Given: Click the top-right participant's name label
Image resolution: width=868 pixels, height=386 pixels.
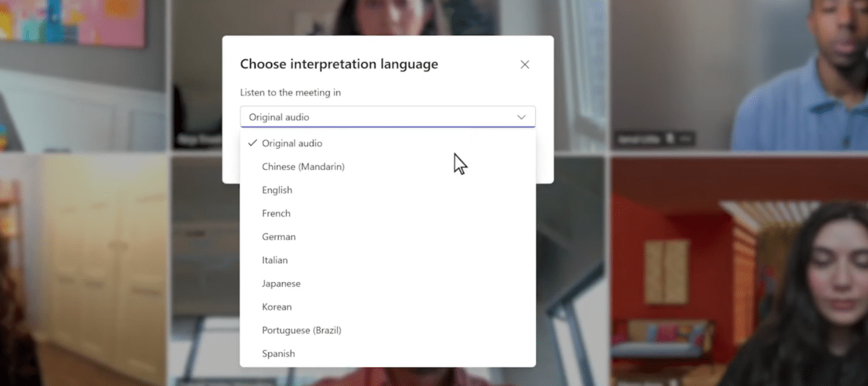Looking at the screenshot, I should click(x=639, y=137).
